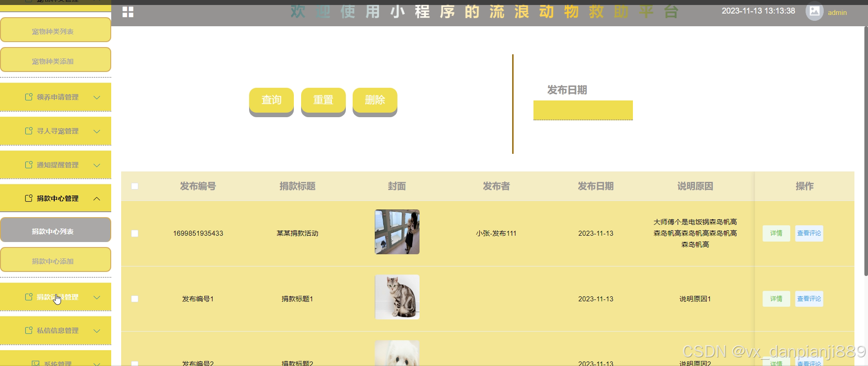Open cat cover thumbnail of 捐款标题1
Image resolution: width=868 pixels, height=366 pixels.
[x=397, y=297]
